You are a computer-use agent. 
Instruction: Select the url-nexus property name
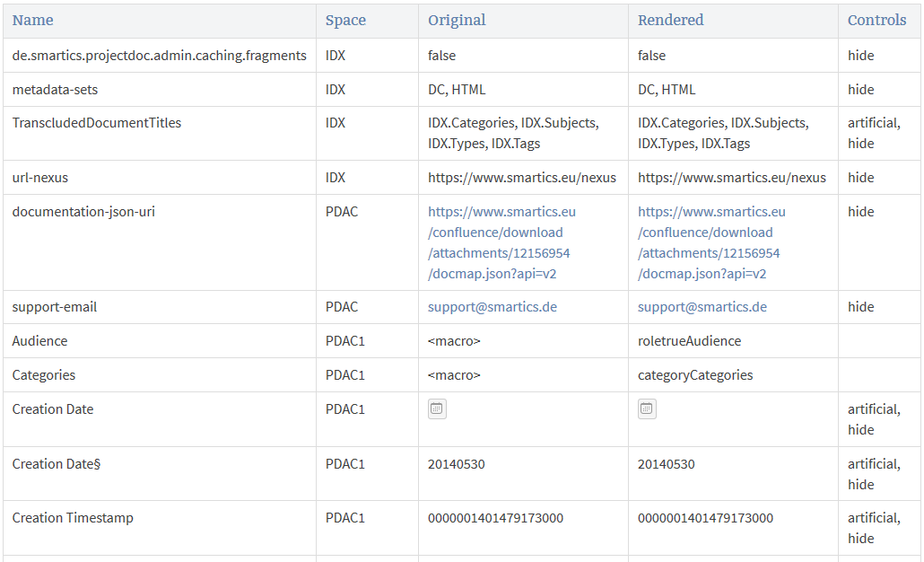(x=39, y=178)
